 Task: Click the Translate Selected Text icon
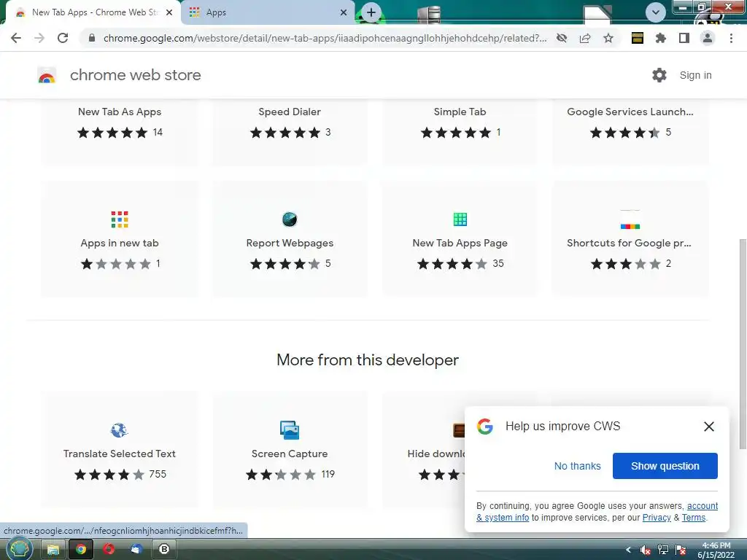tap(119, 430)
